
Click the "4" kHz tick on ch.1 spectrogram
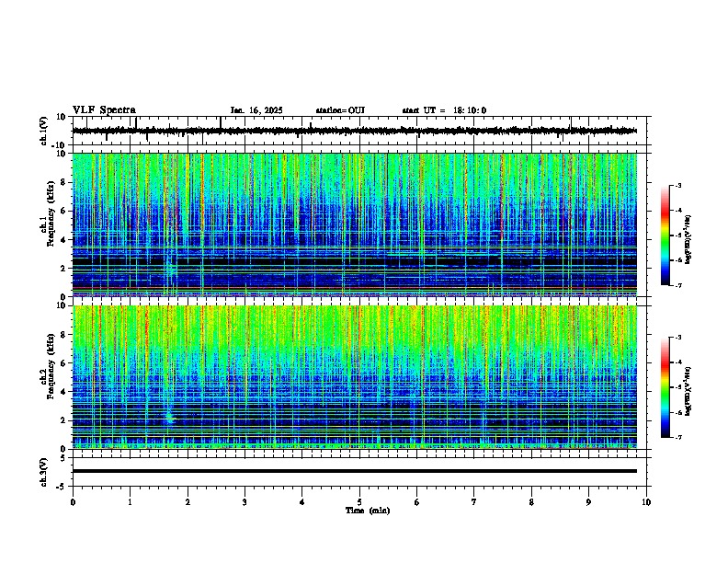[64, 240]
